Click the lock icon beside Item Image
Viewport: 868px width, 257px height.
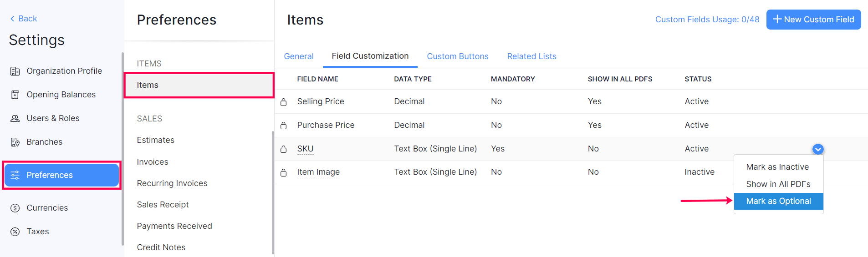pyautogui.click(x=284, y=172)
